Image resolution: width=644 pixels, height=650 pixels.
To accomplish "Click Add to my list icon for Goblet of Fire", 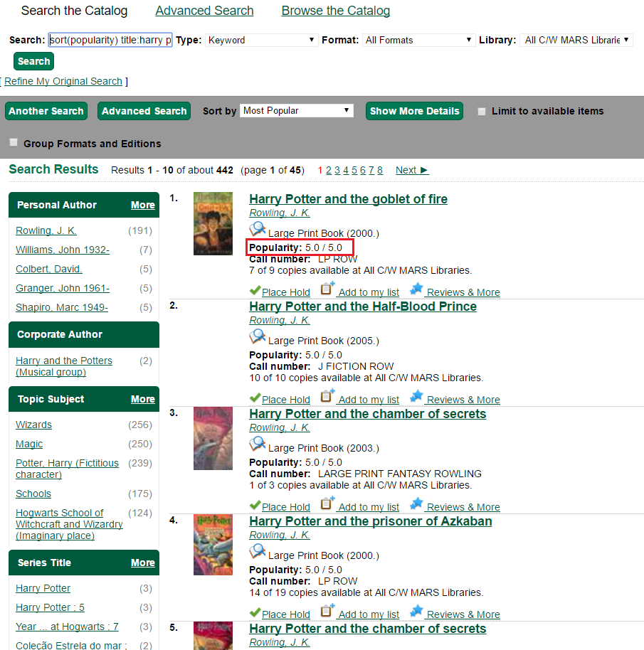I will [327, 289].
